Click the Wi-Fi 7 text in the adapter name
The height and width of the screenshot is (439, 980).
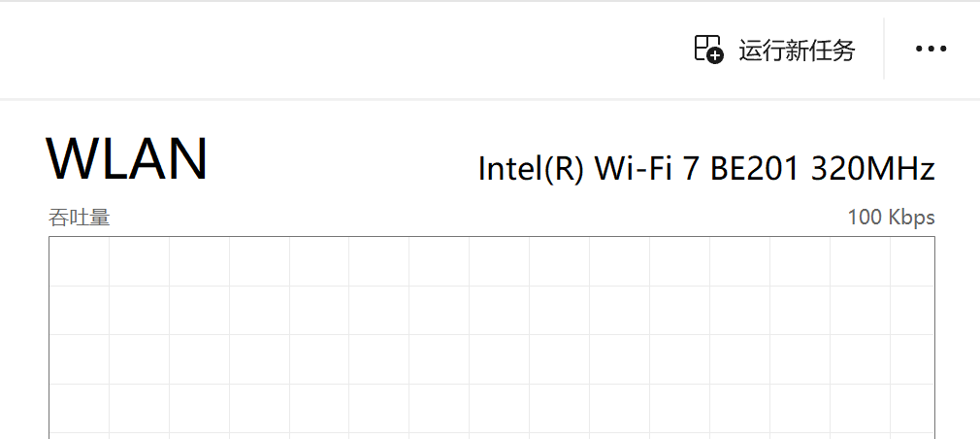pos(646,169)
